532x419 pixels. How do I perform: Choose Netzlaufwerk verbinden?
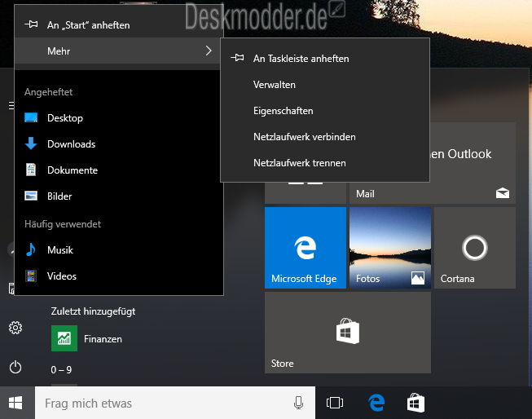[x=325, y=137]
